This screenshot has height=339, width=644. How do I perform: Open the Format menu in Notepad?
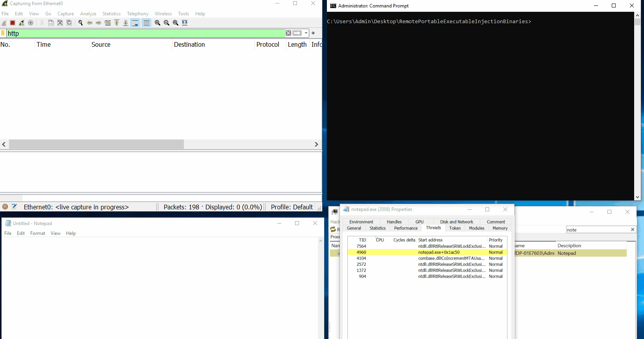point(38,233)
